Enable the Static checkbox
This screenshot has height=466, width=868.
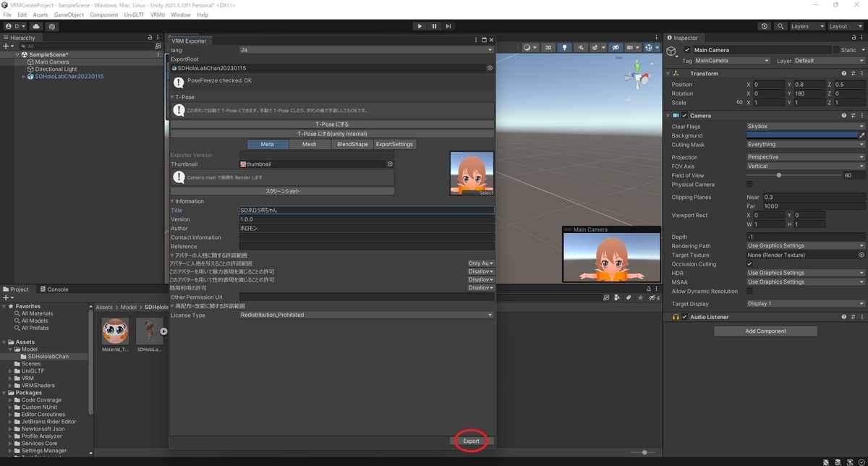[x=836, y=50]
